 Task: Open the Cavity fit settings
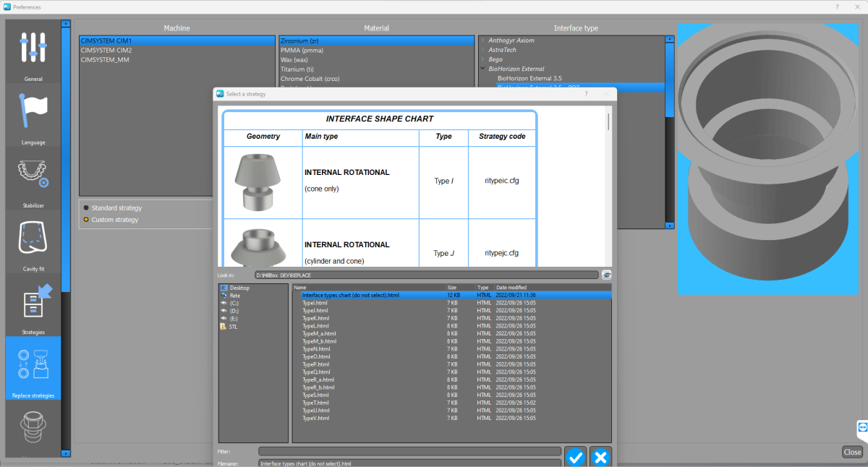33,241
